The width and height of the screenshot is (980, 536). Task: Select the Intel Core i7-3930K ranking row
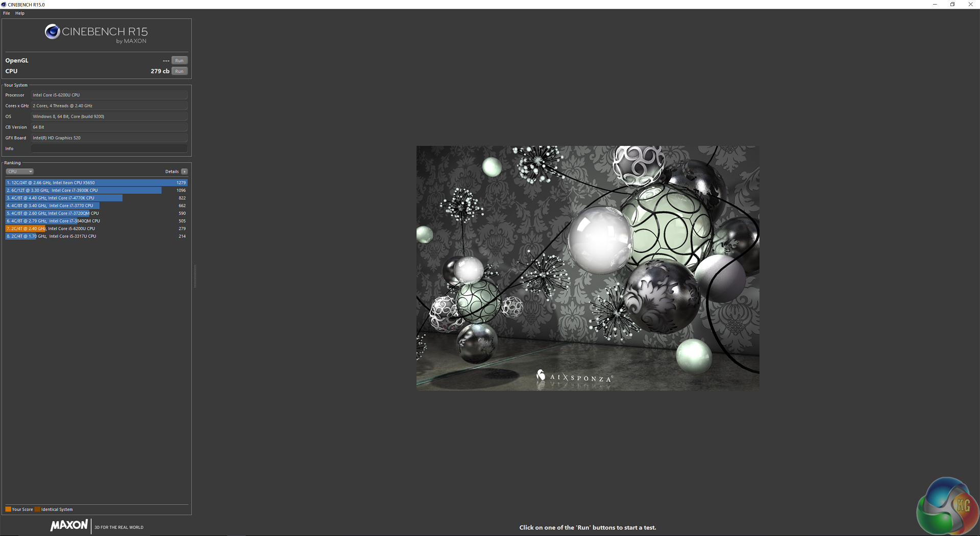tap(96, 190)
